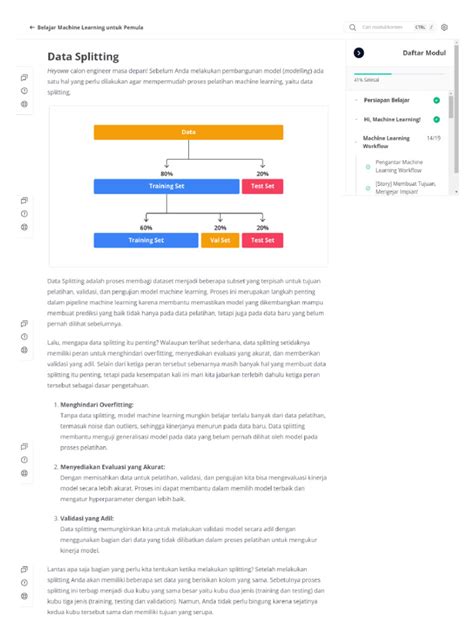Open the discussion icon beside the Menghindari Overfitting item
This screenshot has width=474, height=632.
[24, 446]
